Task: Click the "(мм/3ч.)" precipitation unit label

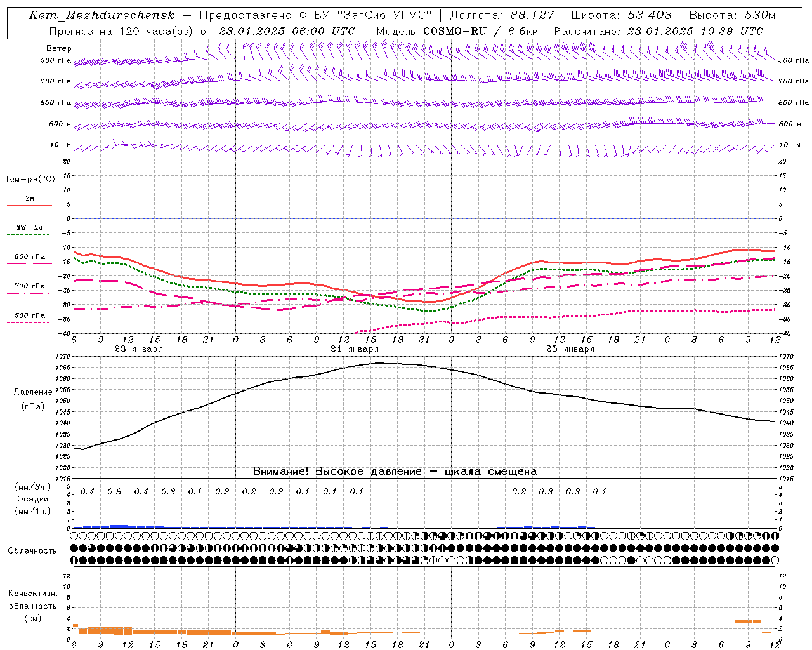Action: pos(33,487)
